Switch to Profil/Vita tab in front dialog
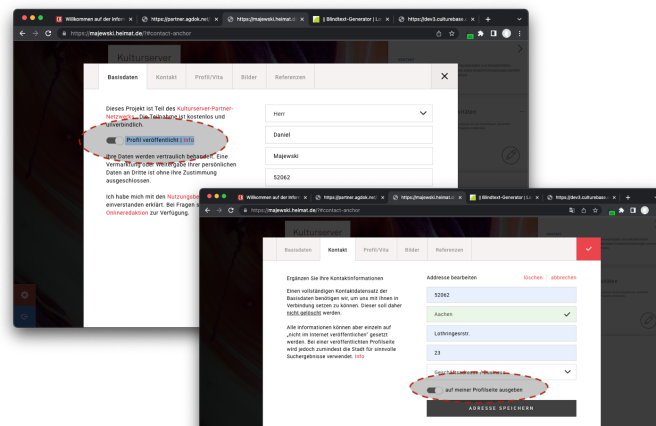 coord(376,250)
